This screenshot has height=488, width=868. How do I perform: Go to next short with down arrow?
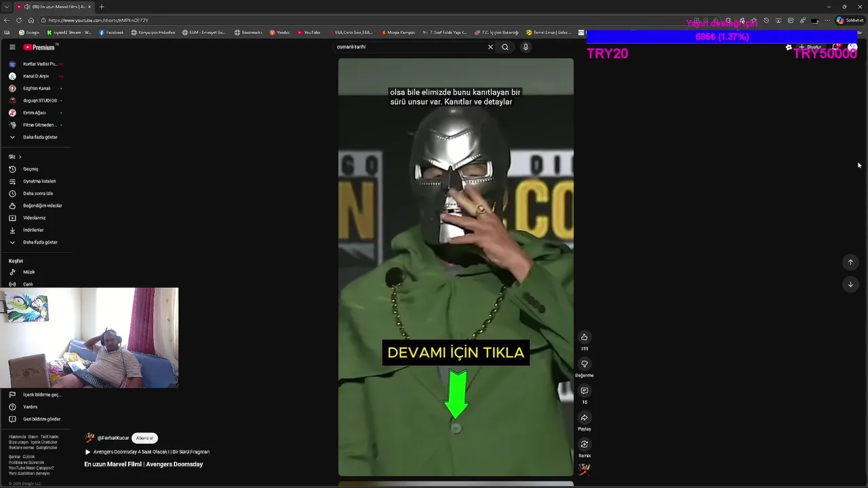[x=850, y=284]
